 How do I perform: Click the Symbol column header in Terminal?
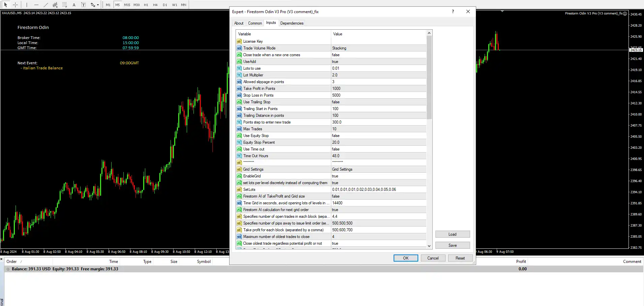(x=204, y=262)
